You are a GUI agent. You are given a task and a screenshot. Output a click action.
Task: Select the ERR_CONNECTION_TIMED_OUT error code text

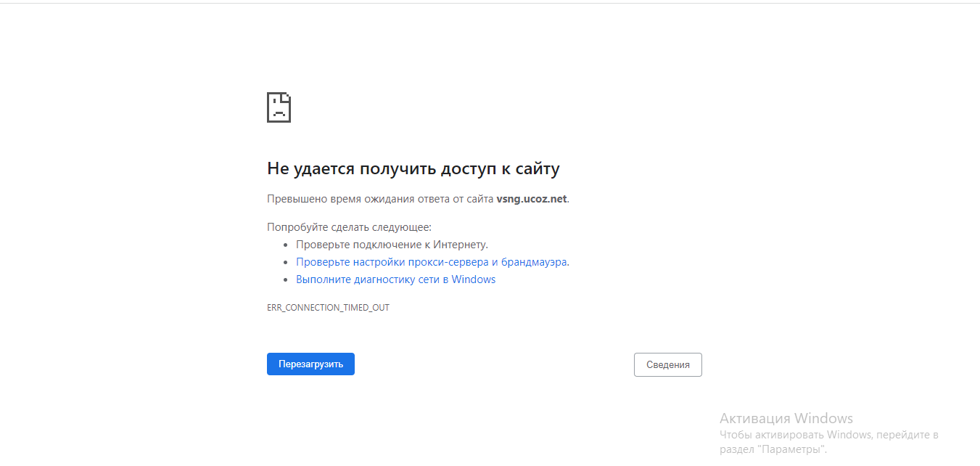point(328,308)
